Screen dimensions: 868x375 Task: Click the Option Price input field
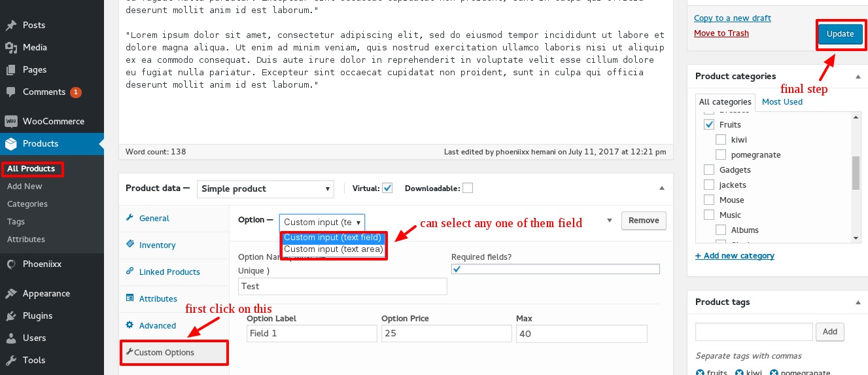click(x=446, y=334)
